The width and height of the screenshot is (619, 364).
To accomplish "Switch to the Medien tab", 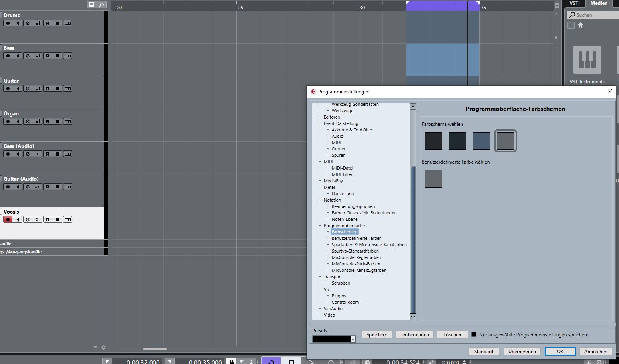I will [599, 3].
